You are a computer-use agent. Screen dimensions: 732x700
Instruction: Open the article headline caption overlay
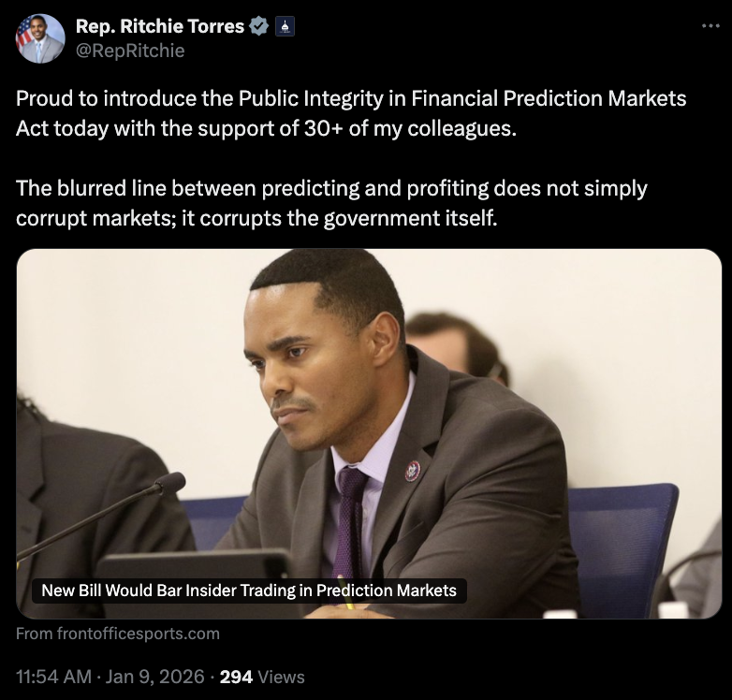[x=249, y=591]
